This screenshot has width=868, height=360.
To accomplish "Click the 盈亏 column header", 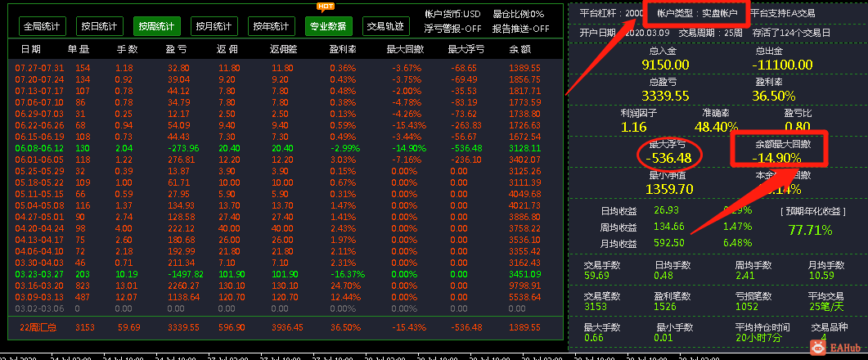I will click(x=176, y=49).
